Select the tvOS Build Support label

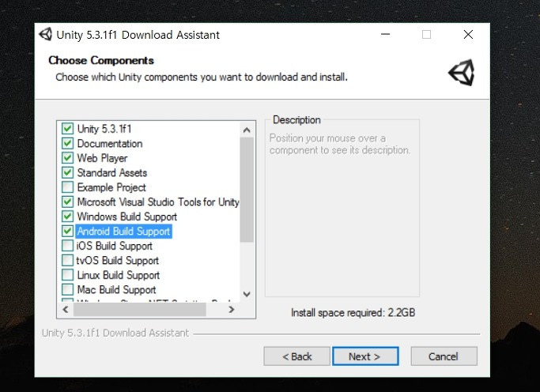pos(118,261)
